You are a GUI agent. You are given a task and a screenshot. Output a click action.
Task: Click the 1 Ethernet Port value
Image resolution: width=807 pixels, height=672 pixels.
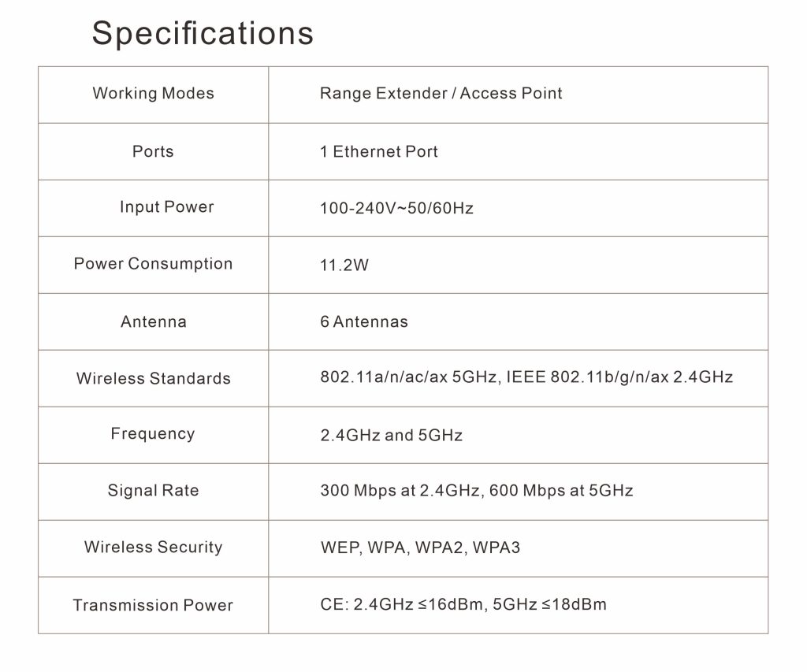point(379,151)
